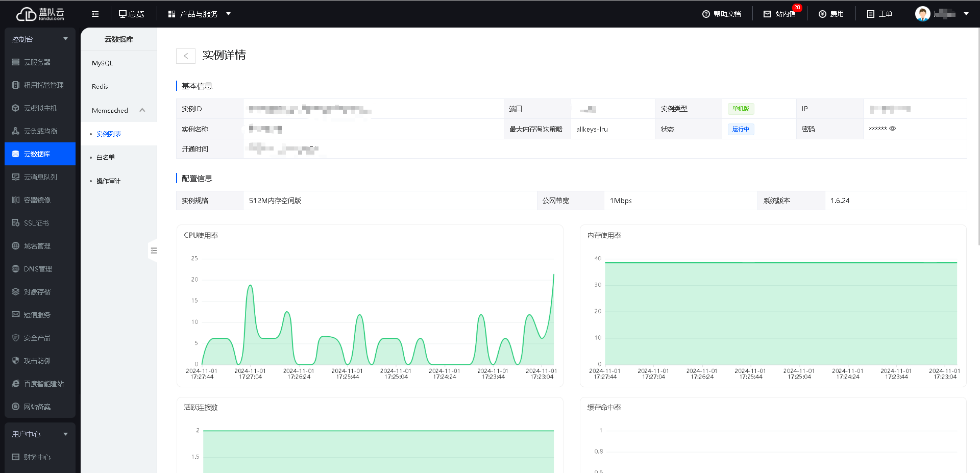Select MySQL in the database menu
980x473 pixels.
coord(103,63)
